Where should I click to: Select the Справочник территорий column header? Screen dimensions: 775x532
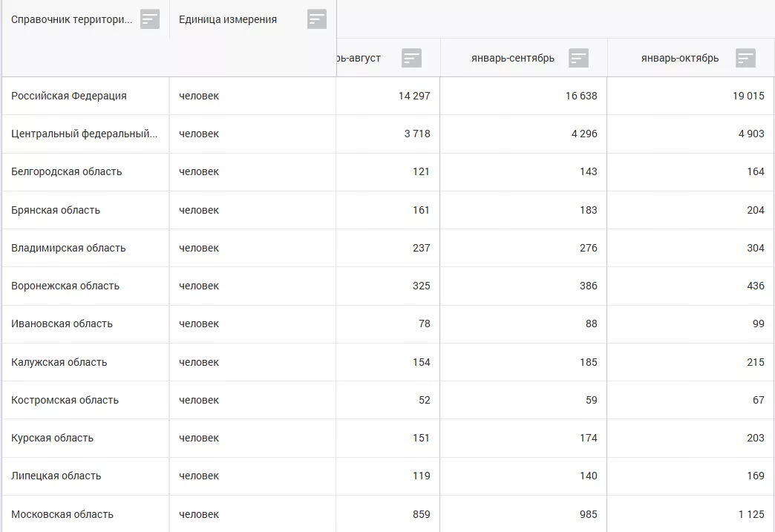tap(72, 20)
